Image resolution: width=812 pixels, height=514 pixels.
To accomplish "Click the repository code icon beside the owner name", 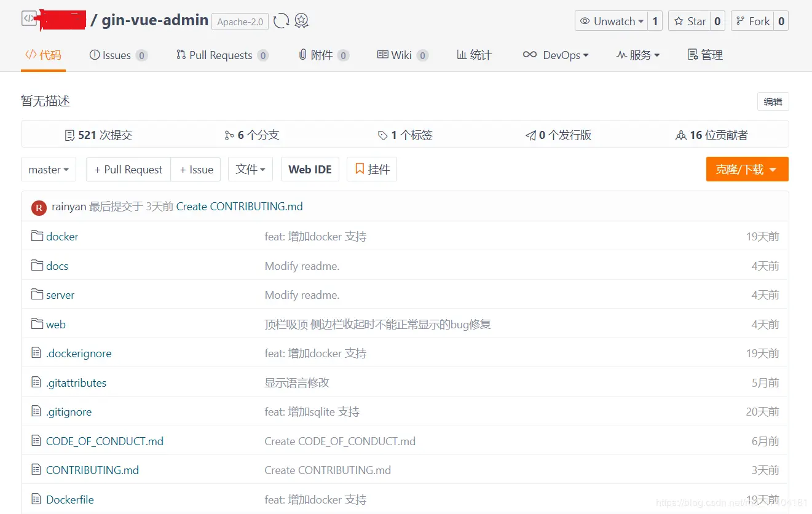I will click(29, 18).
